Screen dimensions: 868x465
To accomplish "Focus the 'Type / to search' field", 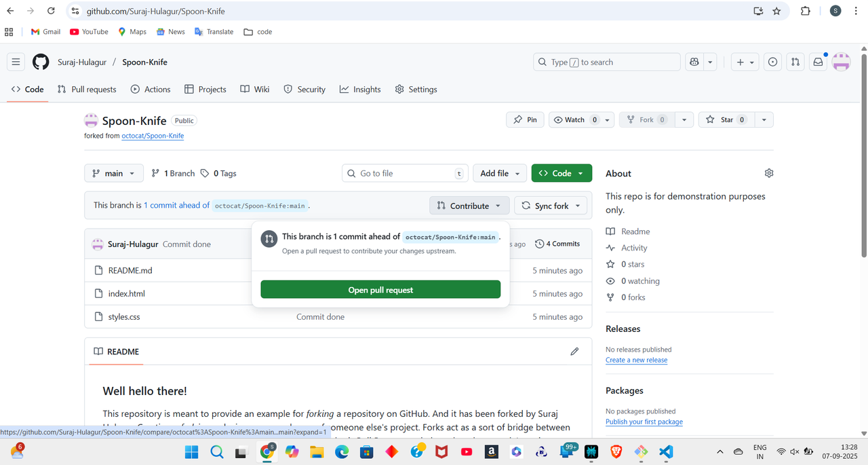I will [x=607, y=62].
